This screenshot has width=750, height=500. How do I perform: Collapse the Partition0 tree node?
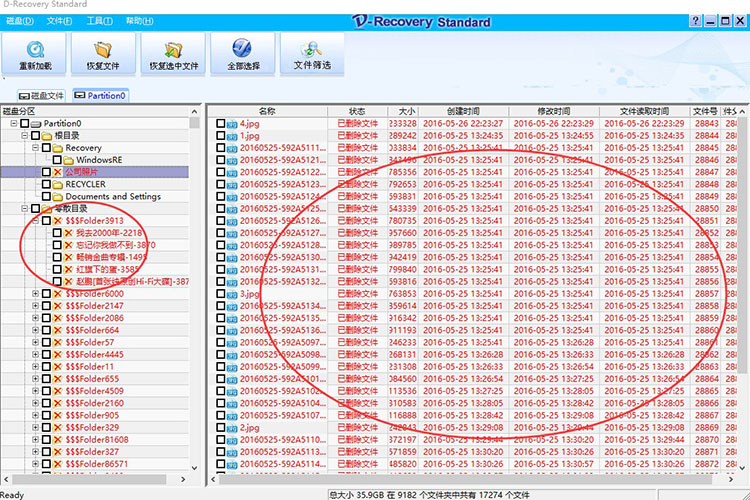pyautogui.click(x=14, y=123)
